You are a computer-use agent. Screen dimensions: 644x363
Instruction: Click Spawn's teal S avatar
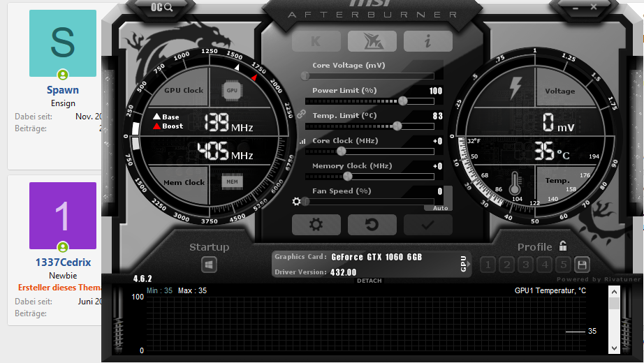63,43
